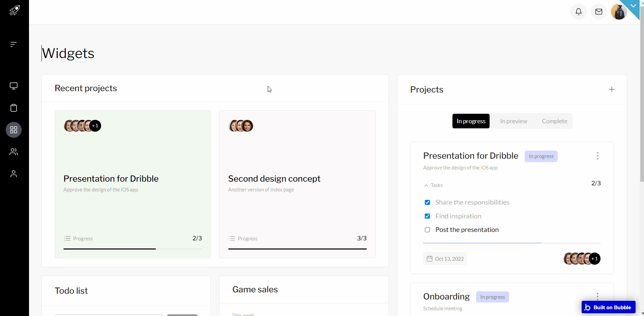Click Presentation for Dribble title in Projects panel
Image resolution: width=644 pixels, height=316 pixels.
471,156
